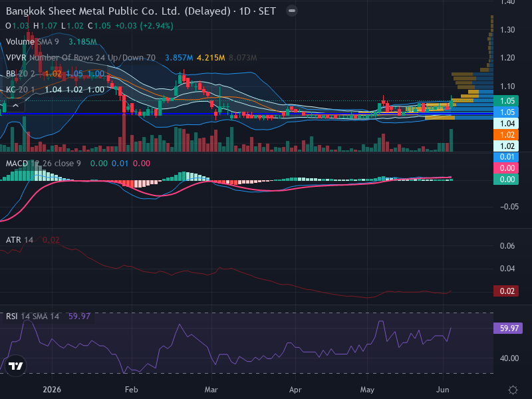Click the 4.215M VPVR down volume value
532x399 pixels.
[211, 58]
